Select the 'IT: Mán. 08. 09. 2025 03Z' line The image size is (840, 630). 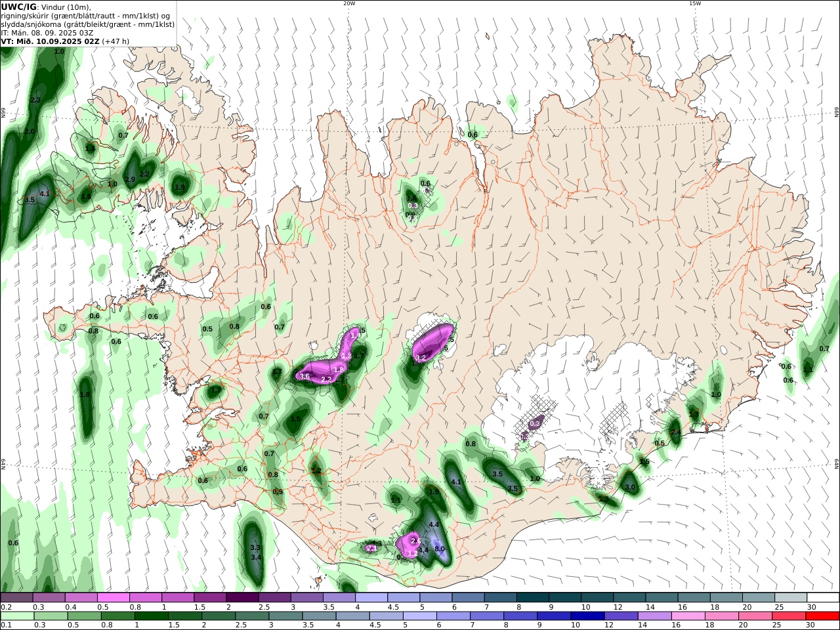click(x=47, y=33)
